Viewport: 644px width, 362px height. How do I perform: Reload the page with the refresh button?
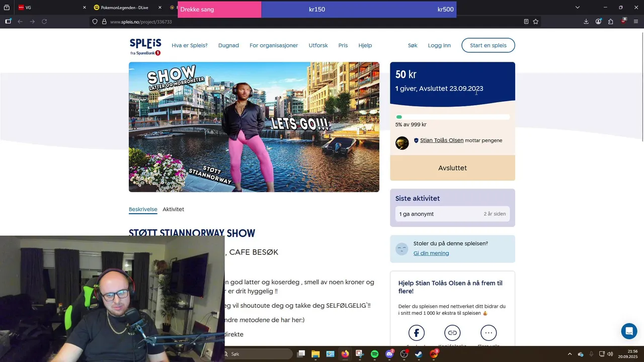[44, 22]
